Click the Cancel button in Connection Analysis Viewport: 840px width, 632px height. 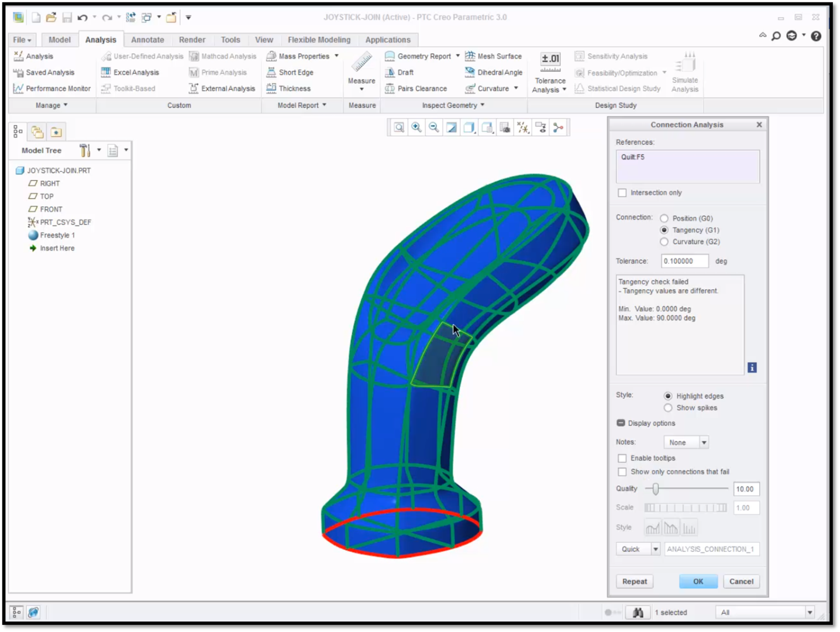(x=741, y=581)
